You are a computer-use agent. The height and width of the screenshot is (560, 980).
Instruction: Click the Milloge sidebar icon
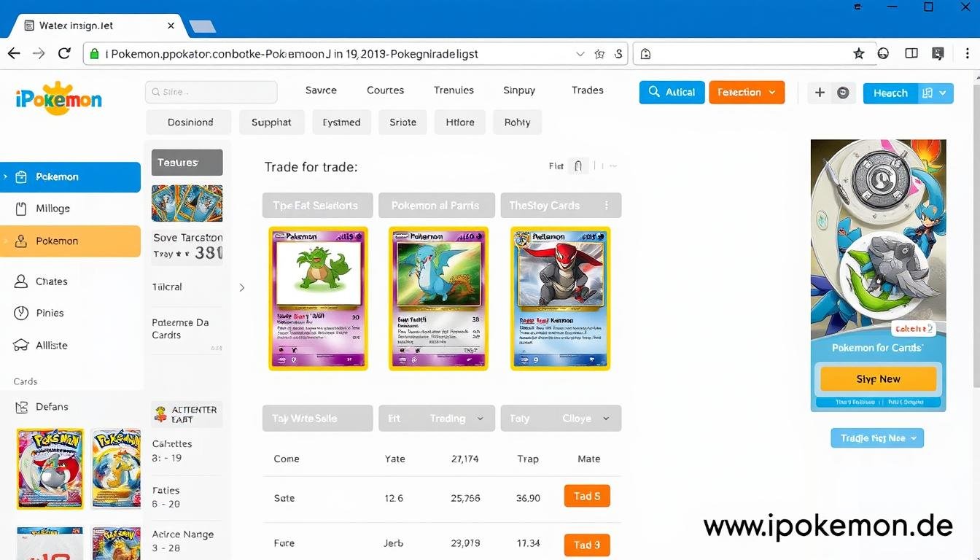click(23, 208)
